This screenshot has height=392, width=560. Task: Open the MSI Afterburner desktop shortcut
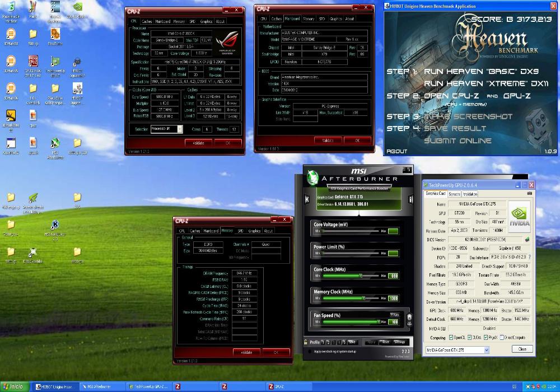tap(55, 143)
